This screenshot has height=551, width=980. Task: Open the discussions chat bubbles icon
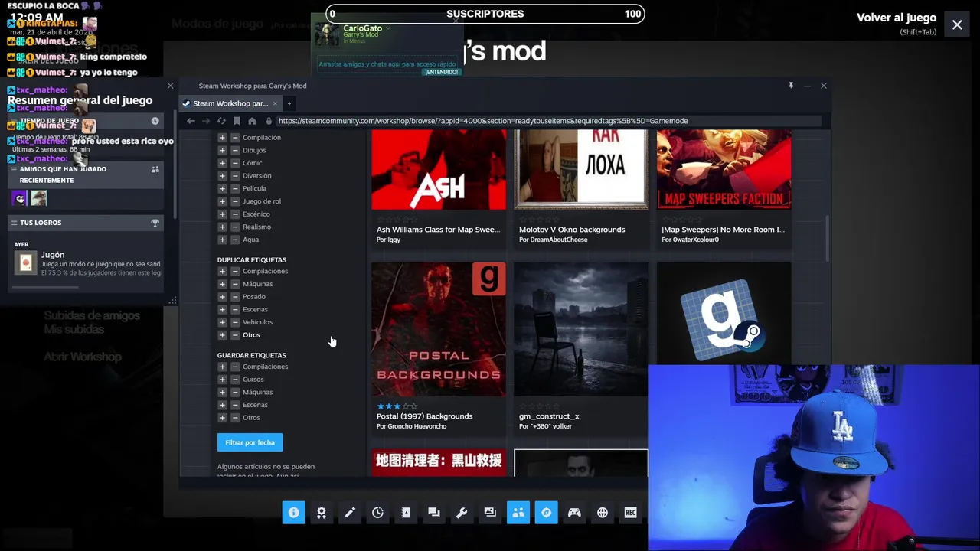click(434, 513)
